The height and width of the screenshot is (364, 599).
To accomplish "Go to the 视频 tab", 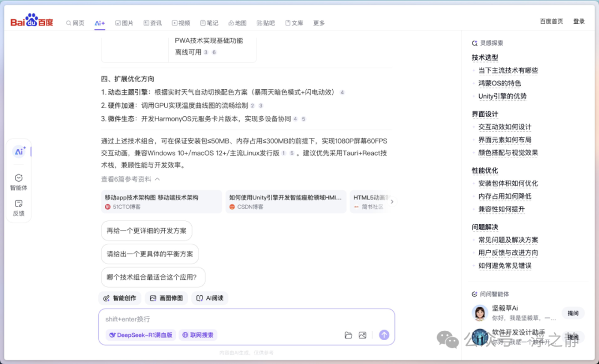I will pos(181,23).
